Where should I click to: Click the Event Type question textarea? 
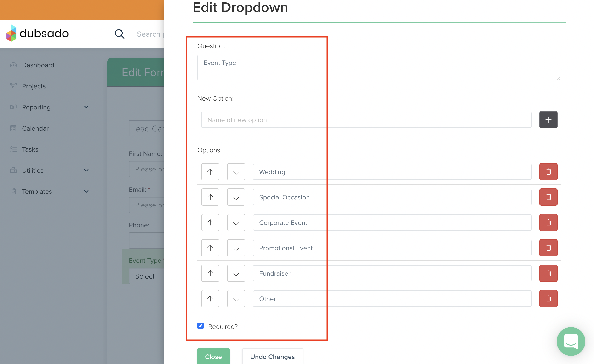378,68
